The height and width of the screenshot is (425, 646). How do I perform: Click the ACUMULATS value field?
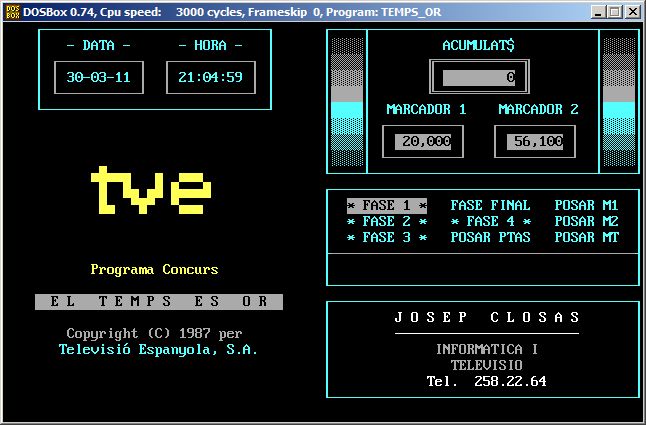coord(478,77)
